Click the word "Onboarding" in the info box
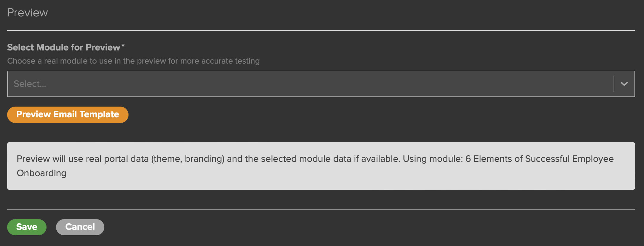Screen dimensions: 644x246 (41, 173)
